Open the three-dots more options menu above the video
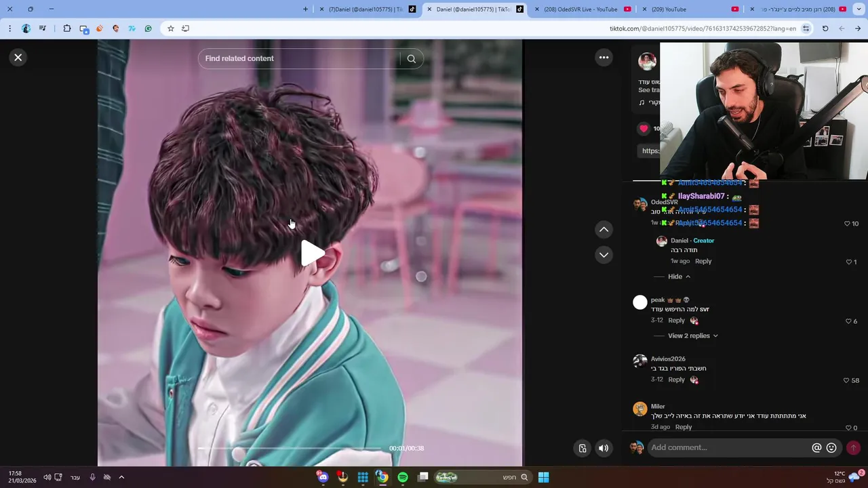Viewport: 868px width, 488px height. 604,58
